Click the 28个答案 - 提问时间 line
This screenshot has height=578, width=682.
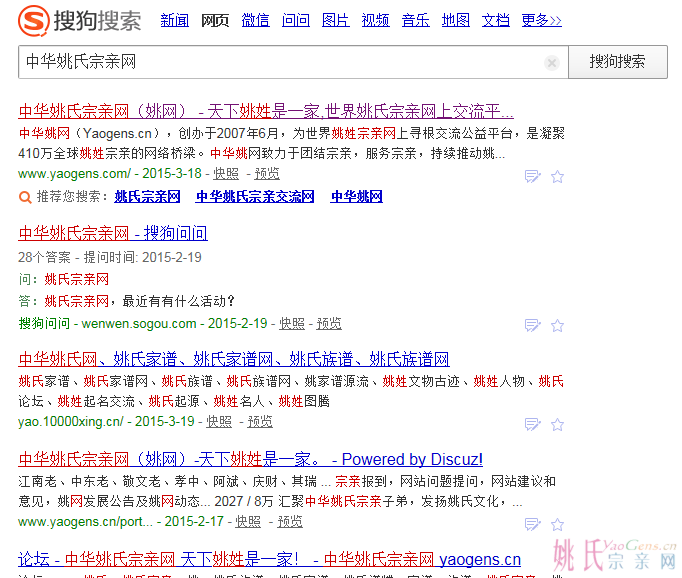110,257
